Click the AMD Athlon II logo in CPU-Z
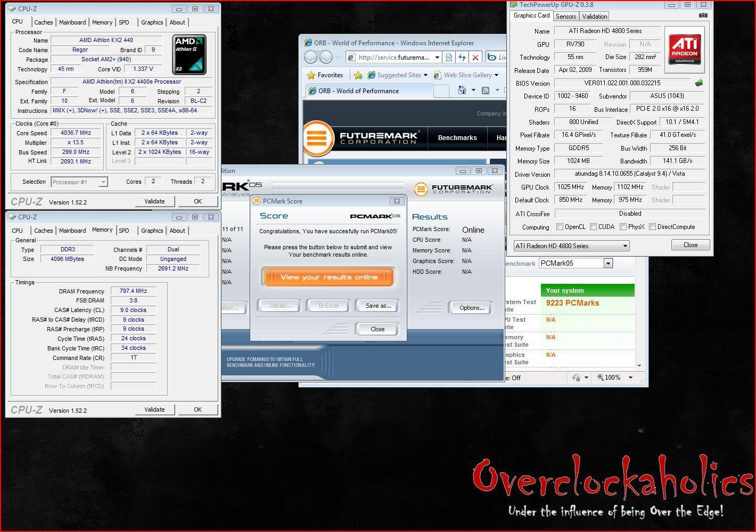The height and width of the screenshot is (532, 756). [x=189, y=55]
